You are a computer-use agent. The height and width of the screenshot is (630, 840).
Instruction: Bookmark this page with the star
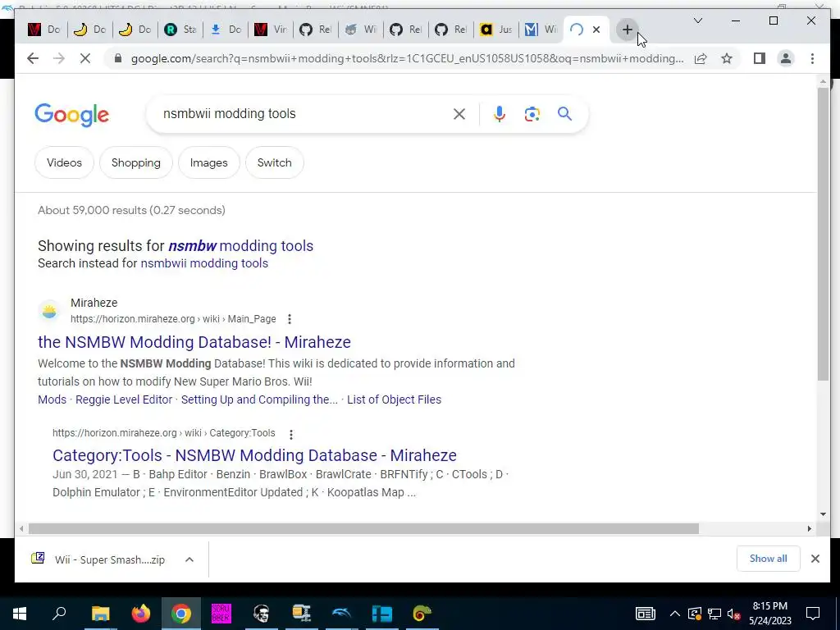point(727,58)
